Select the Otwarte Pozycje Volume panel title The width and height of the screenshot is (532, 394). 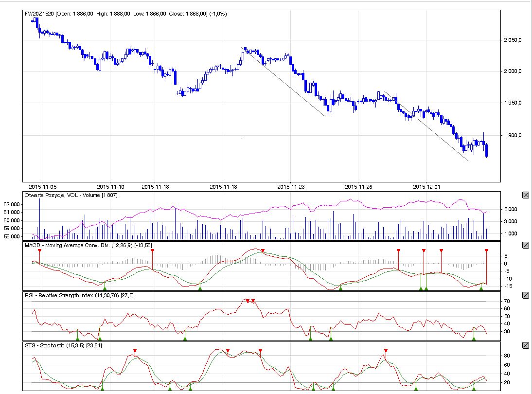click(x=71, y=195)
